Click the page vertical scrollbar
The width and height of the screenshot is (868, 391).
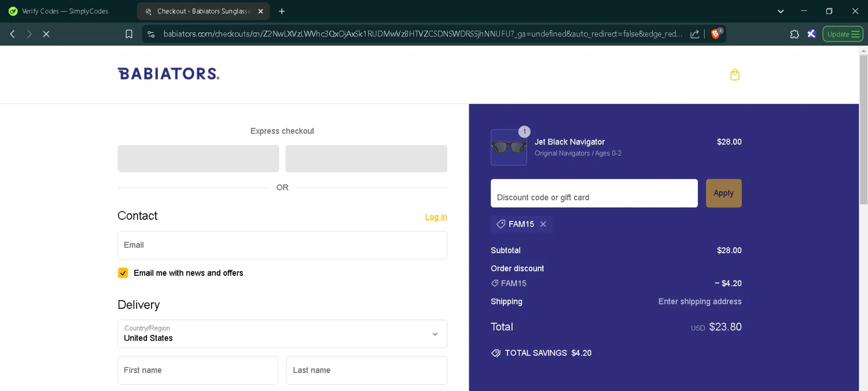863,130
